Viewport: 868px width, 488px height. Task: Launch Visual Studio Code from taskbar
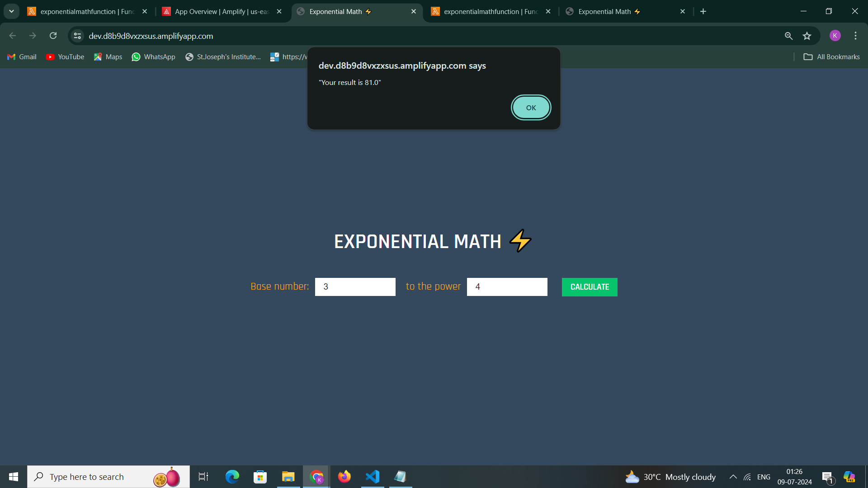(x=373, y=477)
